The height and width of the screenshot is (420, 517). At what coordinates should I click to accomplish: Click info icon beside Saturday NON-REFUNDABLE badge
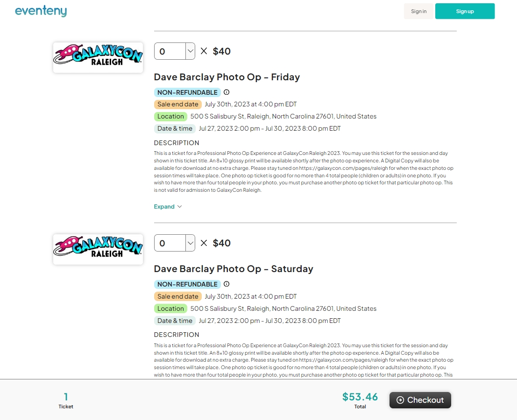click(227, 284)
